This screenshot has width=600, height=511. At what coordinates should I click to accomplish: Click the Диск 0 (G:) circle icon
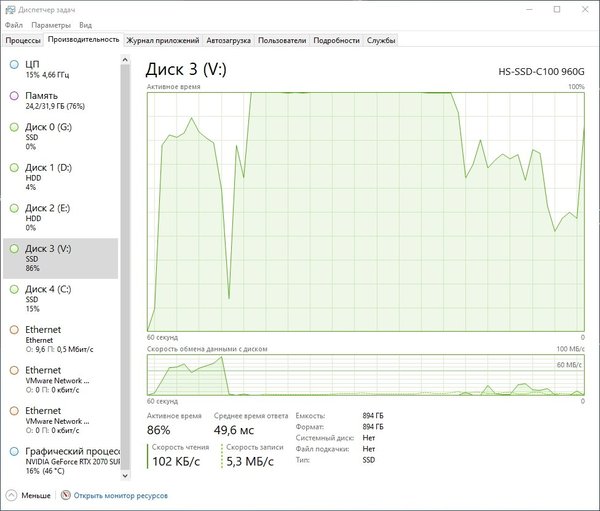[14, 127]
